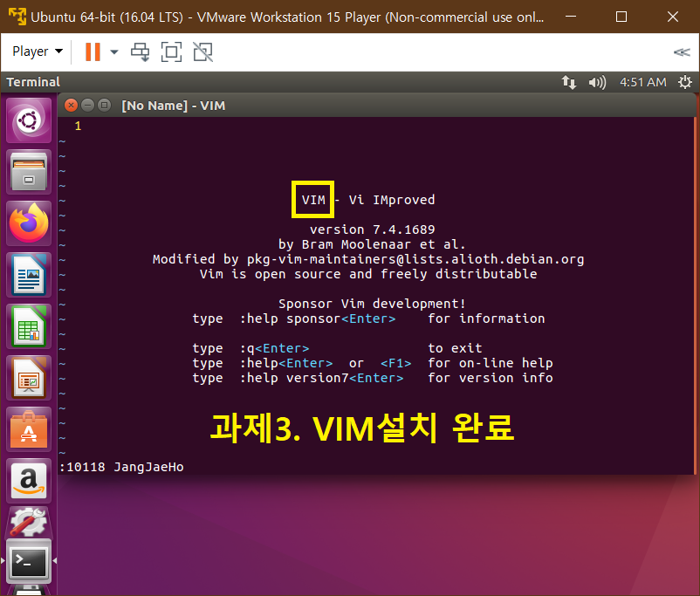Open the Amazon launcher icon
Screen dimensions: 700x596
[29, 481]
